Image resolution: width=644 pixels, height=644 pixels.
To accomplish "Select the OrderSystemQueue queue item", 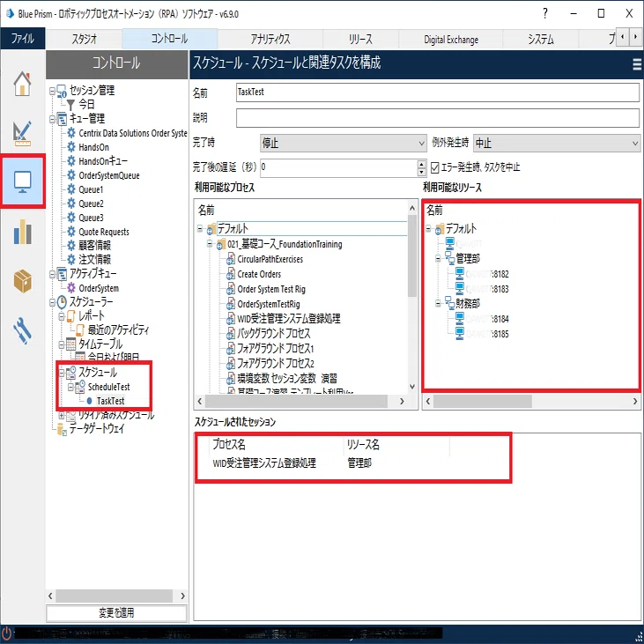I will pos(109,176).
